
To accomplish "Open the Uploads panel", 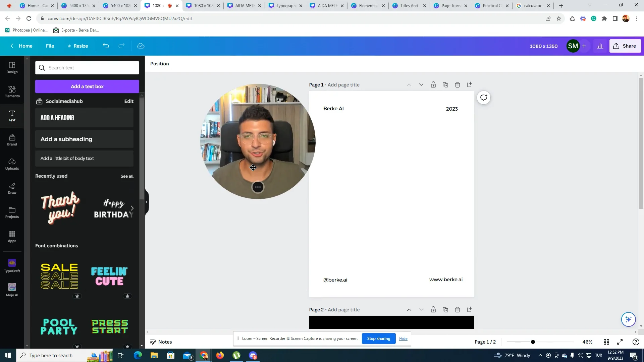I will pos(12,164).
